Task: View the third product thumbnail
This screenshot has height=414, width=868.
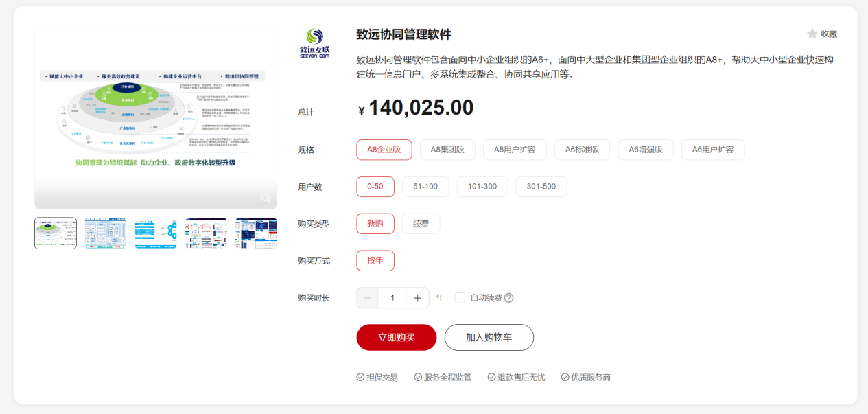Action: click(x=156, y=233)
